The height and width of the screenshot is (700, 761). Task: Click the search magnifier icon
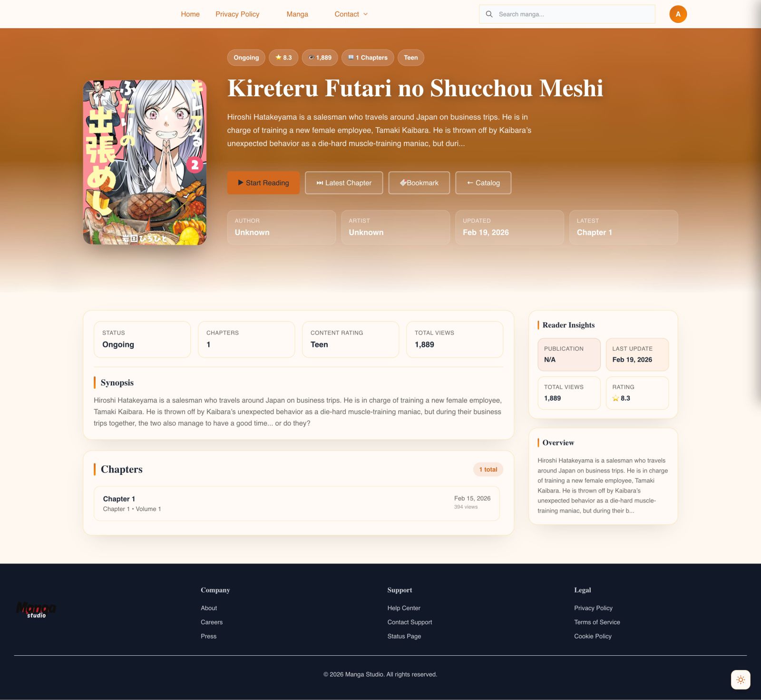[489, 14]
